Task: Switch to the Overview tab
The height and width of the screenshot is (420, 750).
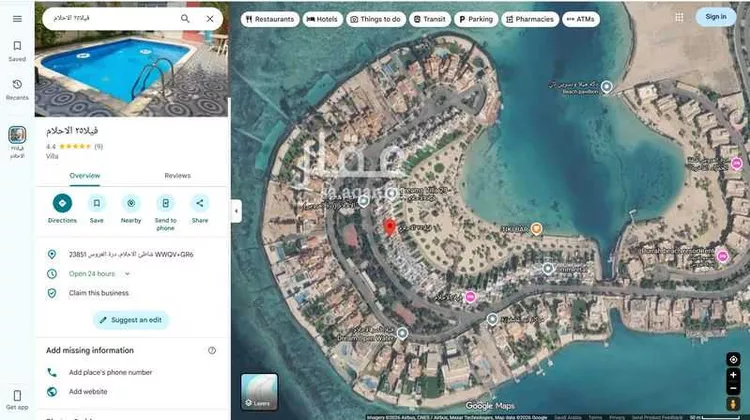Action: 85,176
